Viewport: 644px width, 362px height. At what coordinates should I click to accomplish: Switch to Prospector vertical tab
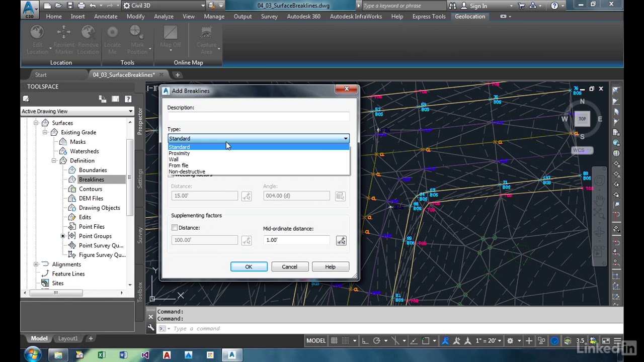point(140,121)
